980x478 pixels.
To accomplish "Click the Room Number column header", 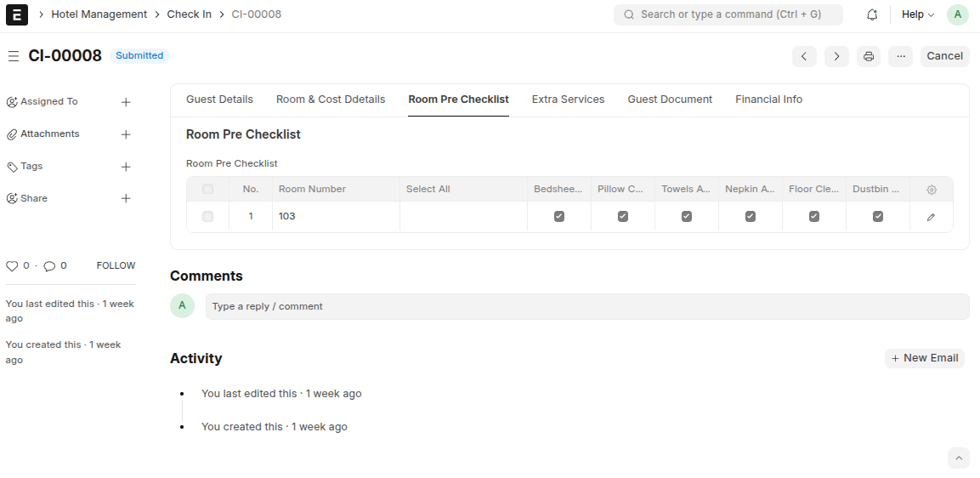I will coord(336,189).
